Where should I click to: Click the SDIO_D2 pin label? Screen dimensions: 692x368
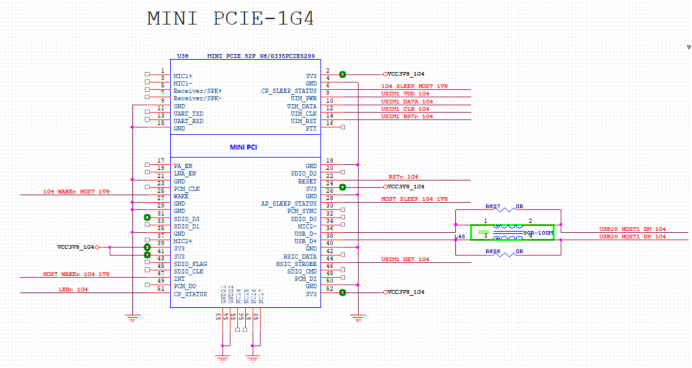[x=304, y=174]
